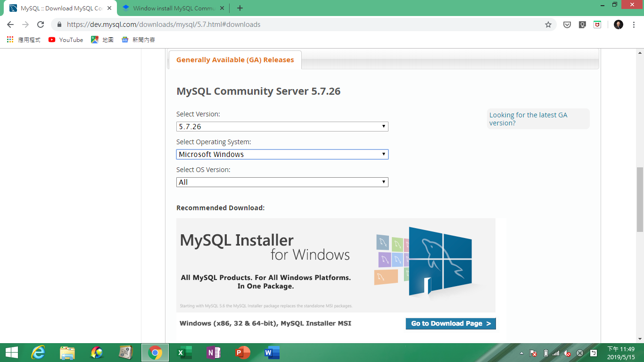
Task: Click the MySQL Installer for Windows banner
Action: 336,265
